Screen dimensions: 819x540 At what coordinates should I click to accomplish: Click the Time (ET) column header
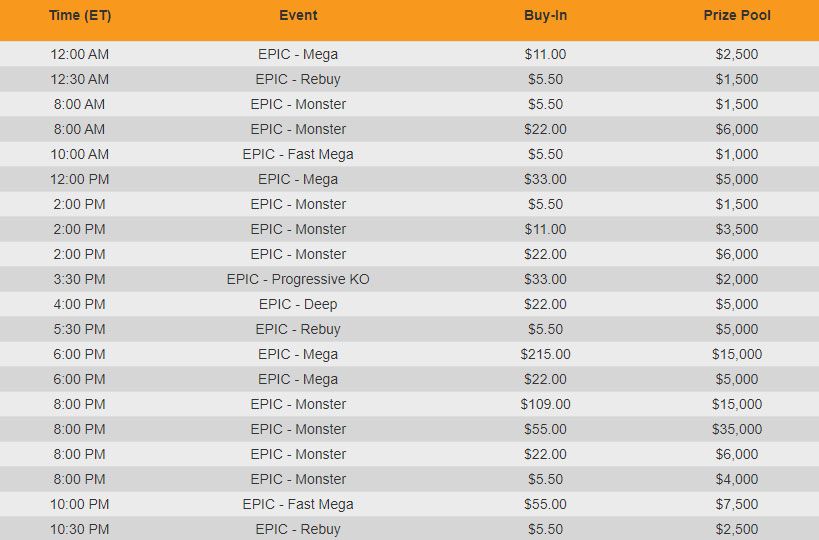pyautogui.click(x=80, y=15)
